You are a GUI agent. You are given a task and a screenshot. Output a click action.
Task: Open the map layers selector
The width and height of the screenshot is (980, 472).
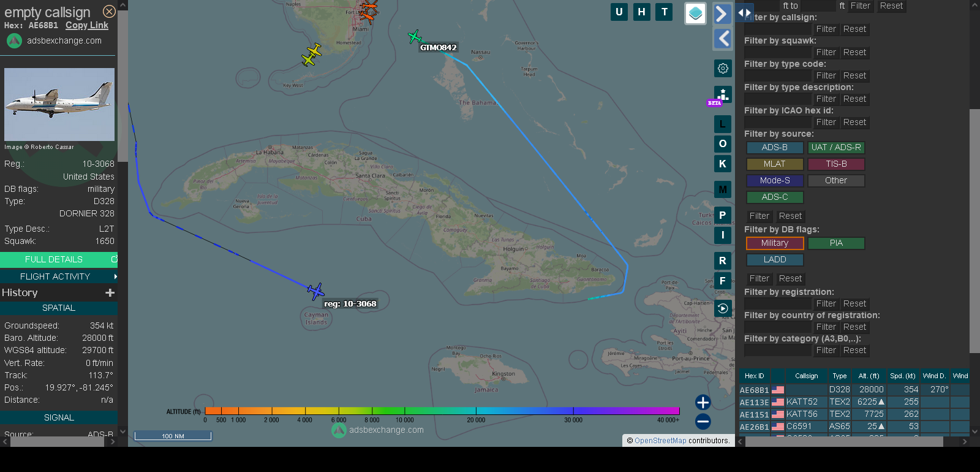coord(695,13)
